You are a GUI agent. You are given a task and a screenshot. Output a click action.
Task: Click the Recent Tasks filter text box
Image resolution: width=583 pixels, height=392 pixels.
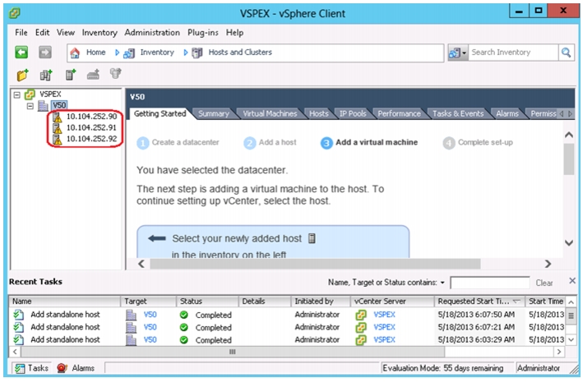point(490,283)
